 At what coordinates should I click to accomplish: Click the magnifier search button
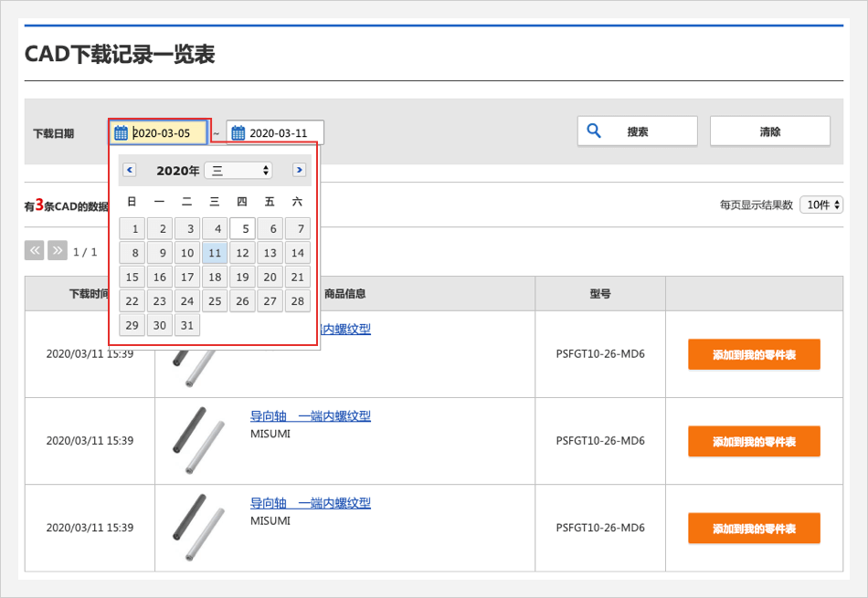tap(637, 131)
